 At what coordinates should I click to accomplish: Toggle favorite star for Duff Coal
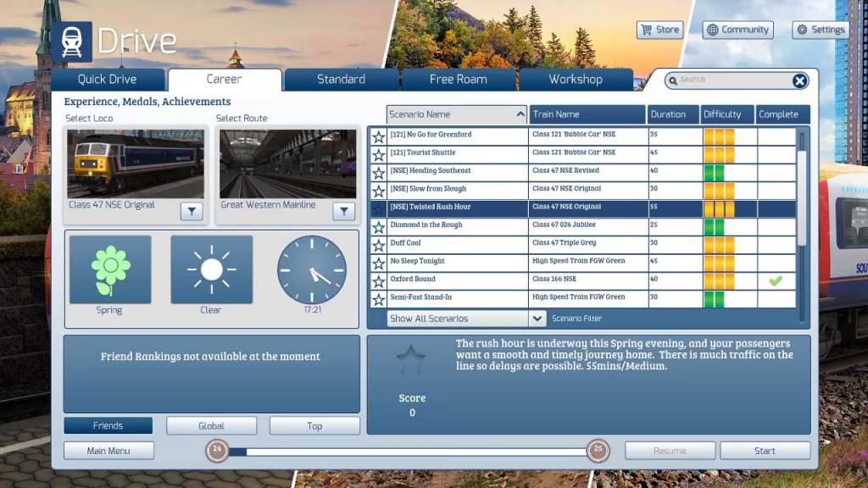point(378,244)
